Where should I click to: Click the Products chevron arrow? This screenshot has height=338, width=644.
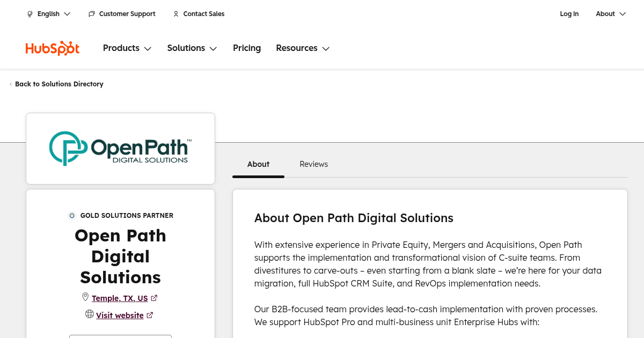click(x=148, y=49)
